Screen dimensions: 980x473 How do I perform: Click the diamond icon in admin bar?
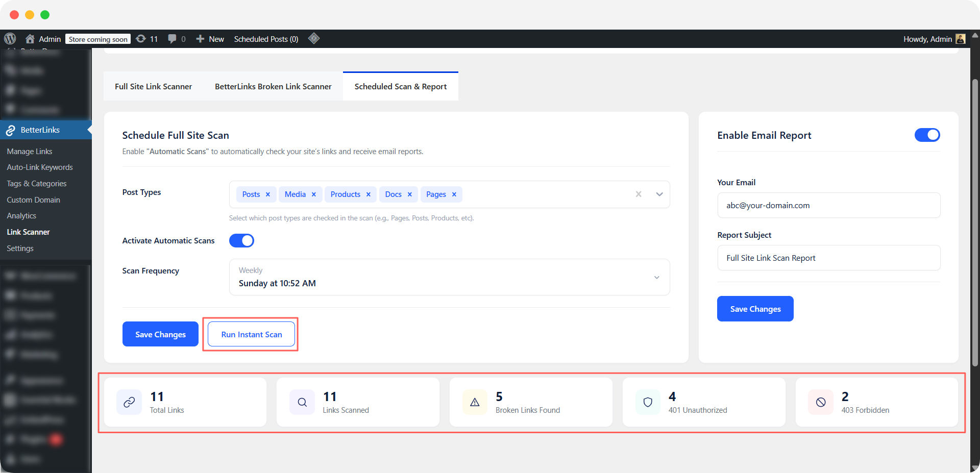314,38
